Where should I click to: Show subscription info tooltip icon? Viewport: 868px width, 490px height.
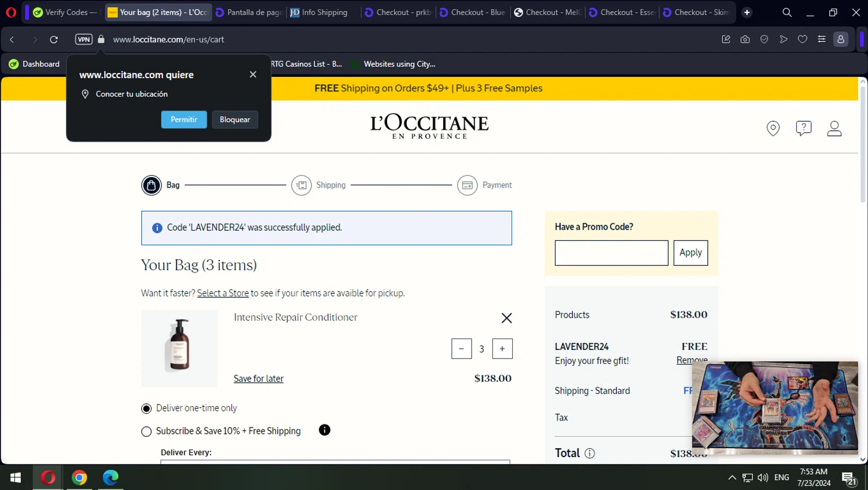325,430
